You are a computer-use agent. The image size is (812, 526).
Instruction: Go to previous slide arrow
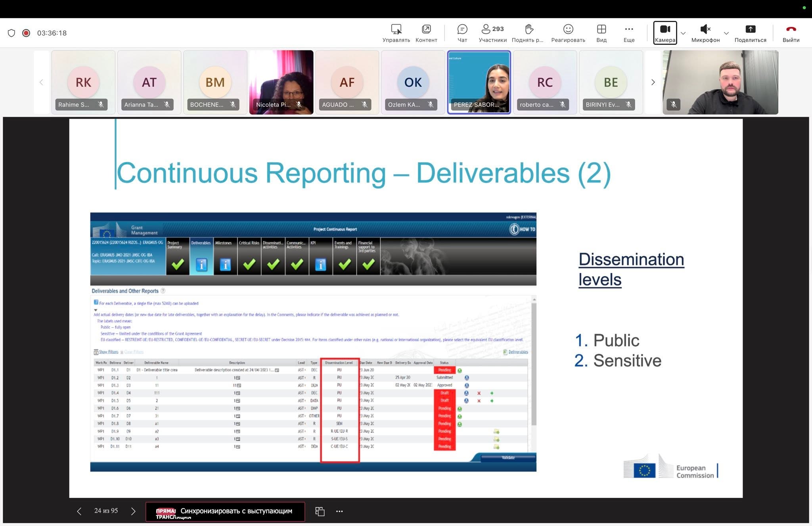click(79, 511)
